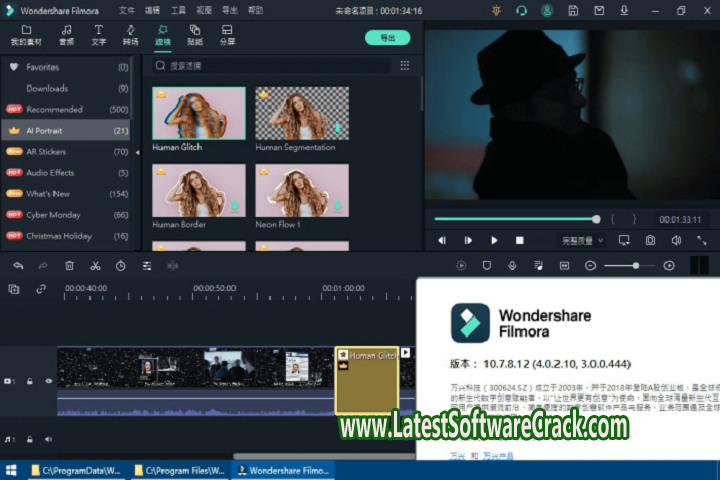
Task: Select Downloads category
Action: [x=67, y=88]
